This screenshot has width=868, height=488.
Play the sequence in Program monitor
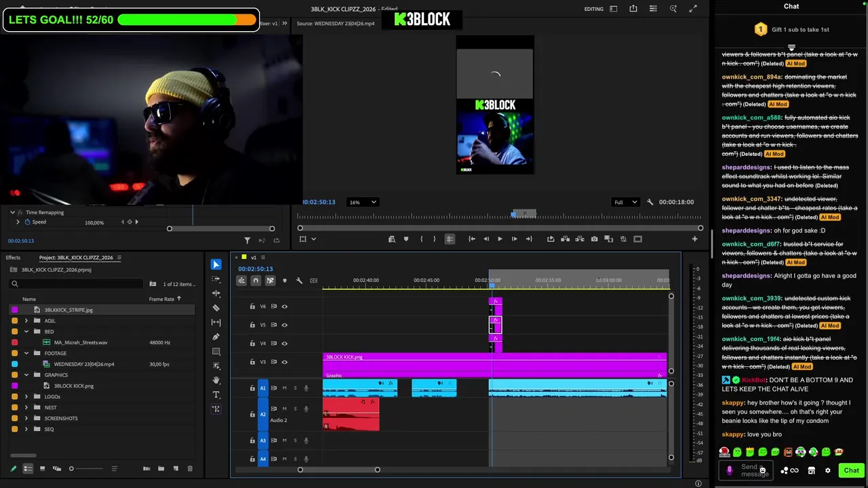[x=500, y=239]
